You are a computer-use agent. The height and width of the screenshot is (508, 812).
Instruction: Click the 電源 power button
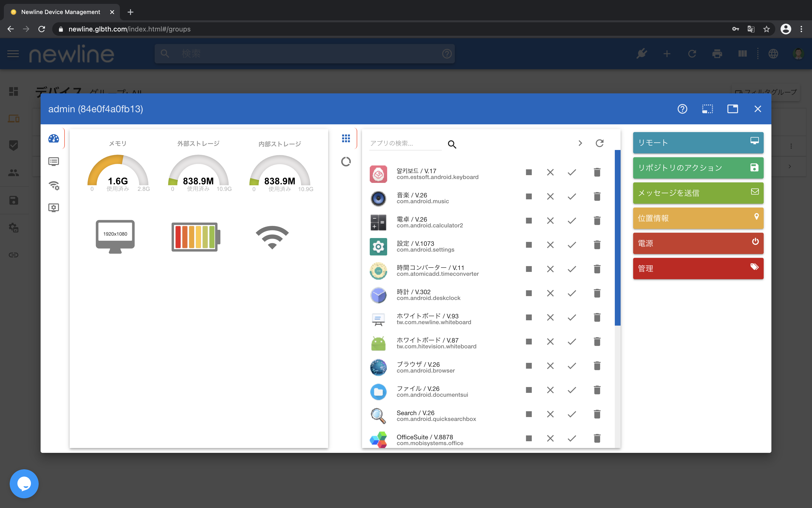tap(698, 243)
